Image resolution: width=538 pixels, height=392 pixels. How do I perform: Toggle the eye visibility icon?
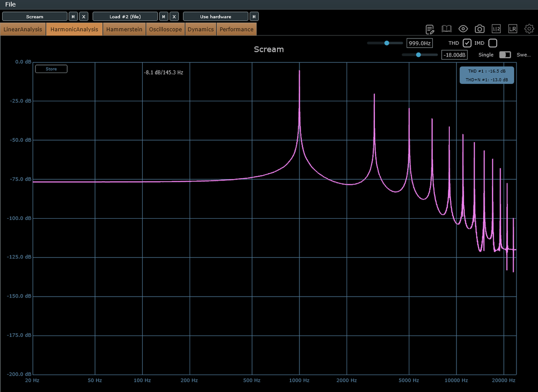463,29
